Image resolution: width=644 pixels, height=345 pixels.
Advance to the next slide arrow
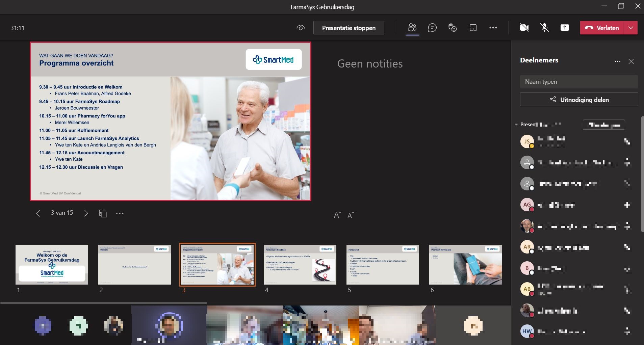(x=86, y=213)
